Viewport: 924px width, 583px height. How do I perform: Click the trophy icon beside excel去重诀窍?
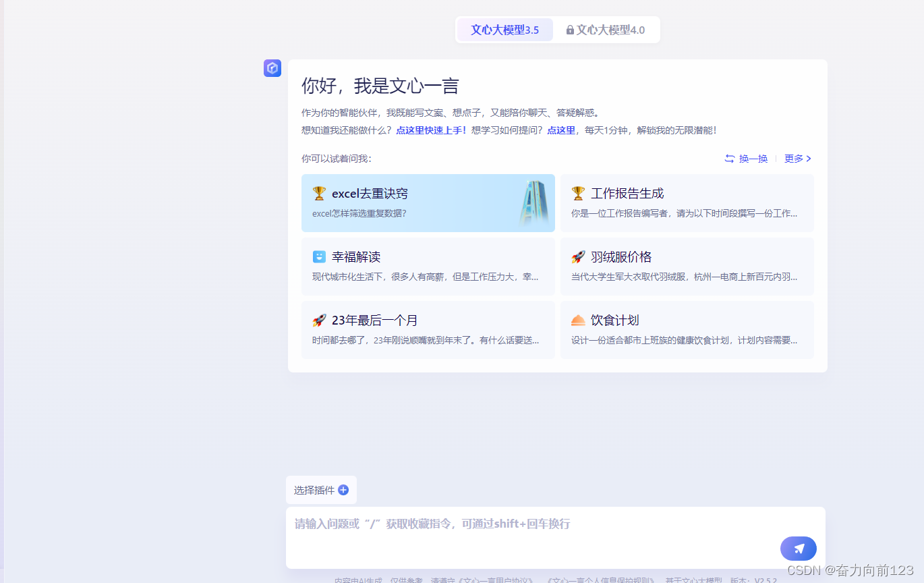click(319, 194)
